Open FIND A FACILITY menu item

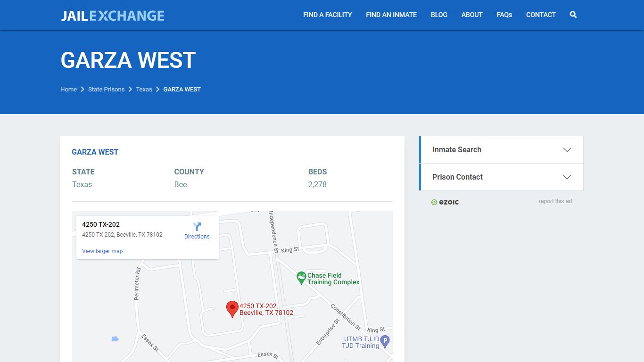(x=328, y=15)
